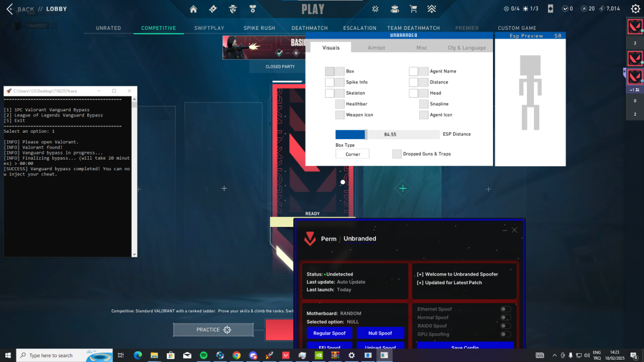644x362 pixels.
Task: Click the SB button on Esp Preview
Action: [x=558, y=36]
